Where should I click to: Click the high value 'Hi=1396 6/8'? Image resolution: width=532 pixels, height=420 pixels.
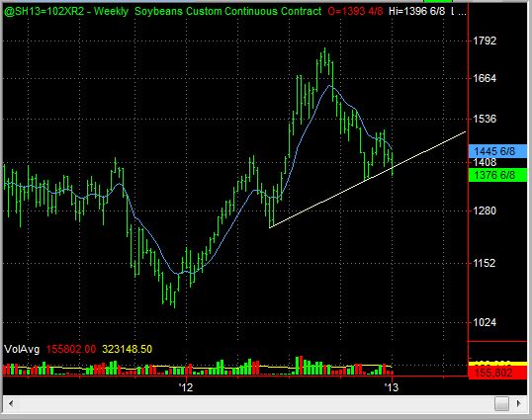point(416,11)
